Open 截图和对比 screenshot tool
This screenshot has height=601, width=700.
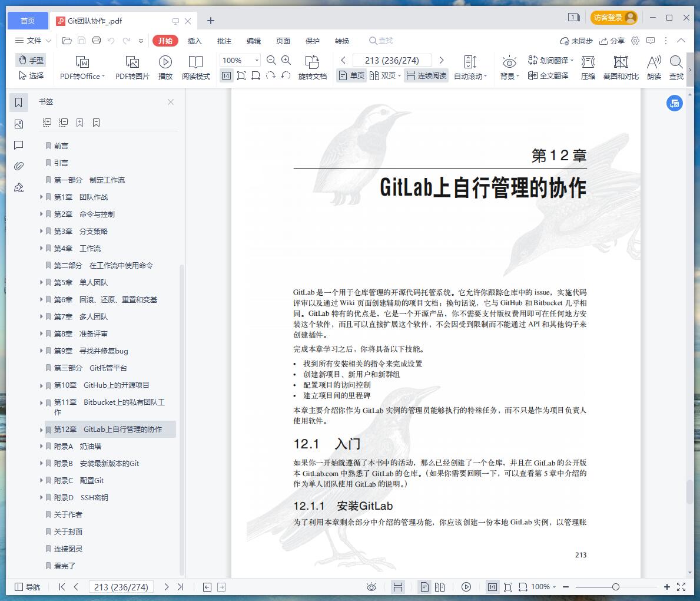pos(621,68)
